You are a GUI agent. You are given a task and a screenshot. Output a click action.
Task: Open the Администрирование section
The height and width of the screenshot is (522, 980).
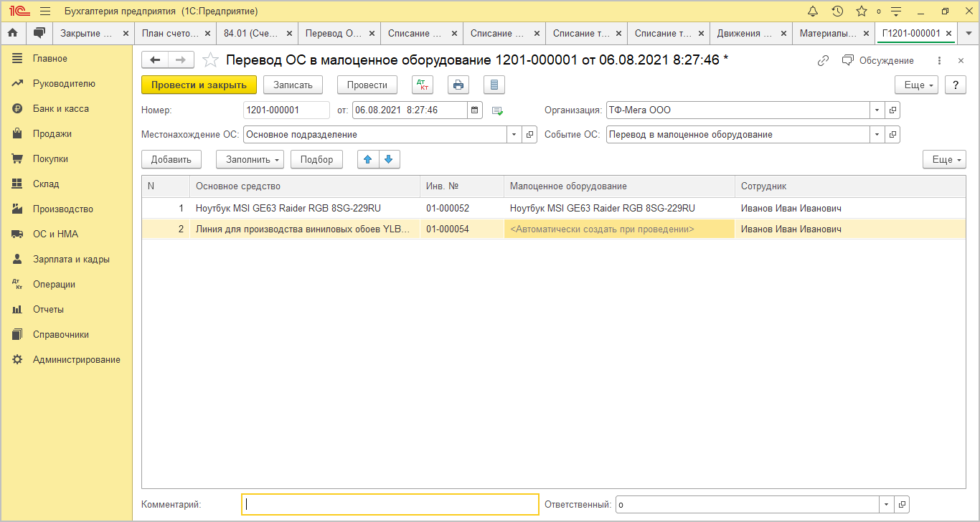pyautogui.click(x=66, y=360)
